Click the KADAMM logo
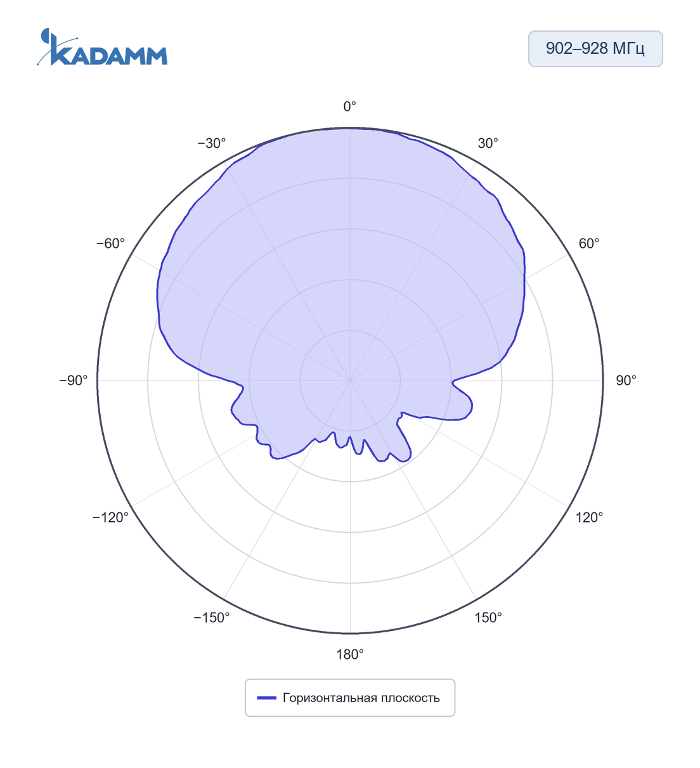Viewport: 700px width, 768px height. coord(102,47)
